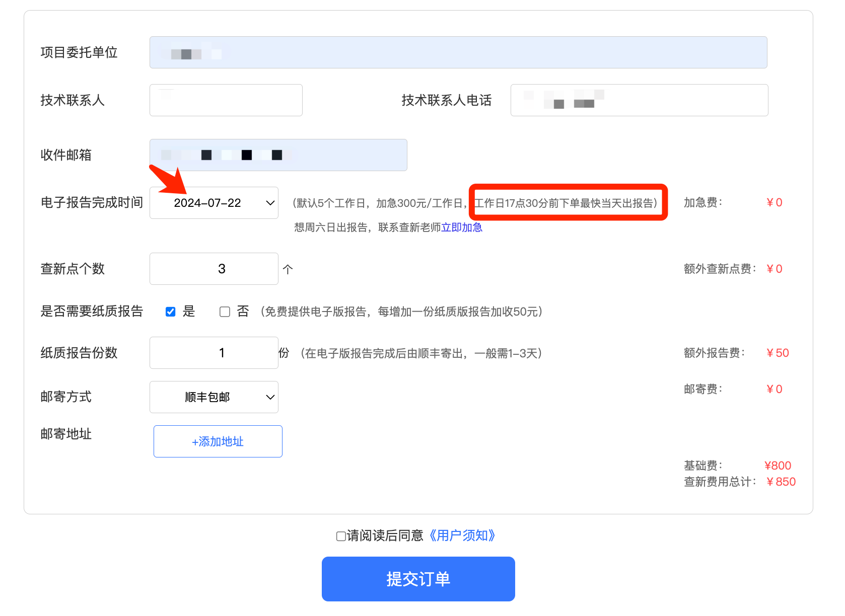This screenshot has width=845, height=616.
Task: Open the 《用户须知》 link
Action: pos(462,535)
